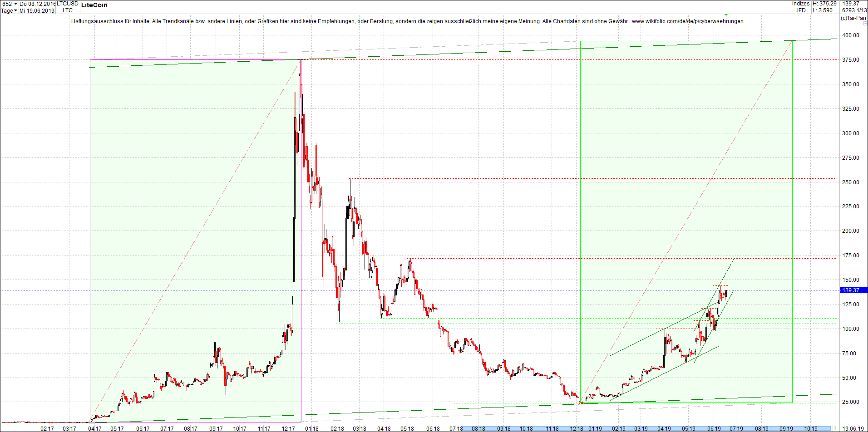Click the start date Do 08.12.2016
This screenshot has width=868, height=432.
[39, 4]
